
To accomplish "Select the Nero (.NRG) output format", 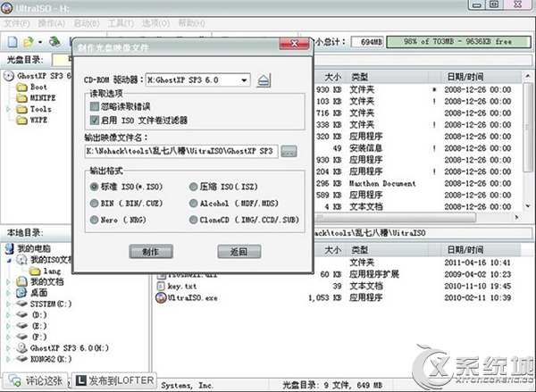I will click(x=94, y=220).
